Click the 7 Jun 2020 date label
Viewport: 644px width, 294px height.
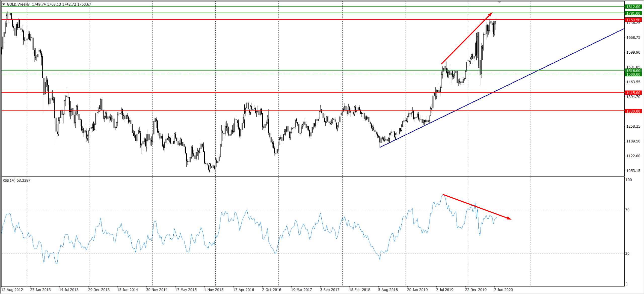click(503, 290)
